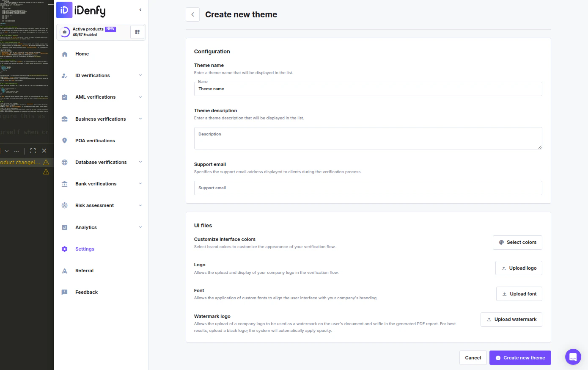Click the Referral icon
The image size is (588, 370).
pyautogui.click(x=65, y=271)
